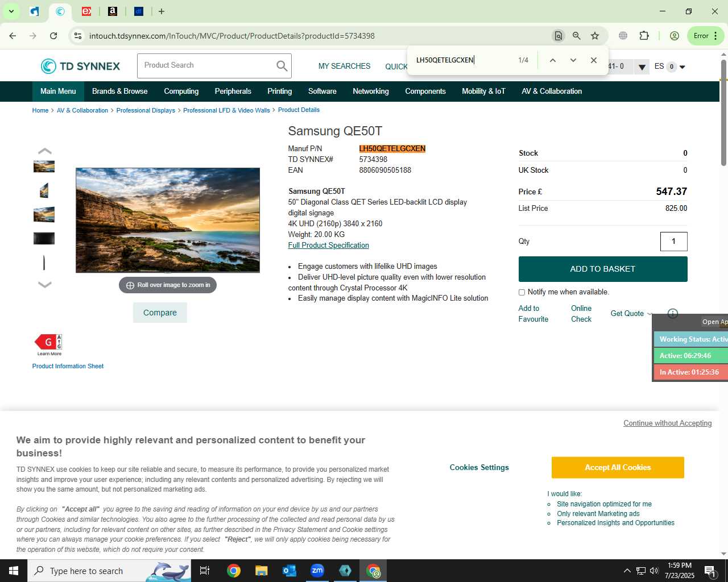Expand the ES basket dropdown arrow
Screen dimensions: 728x582
tap(682, 67)
